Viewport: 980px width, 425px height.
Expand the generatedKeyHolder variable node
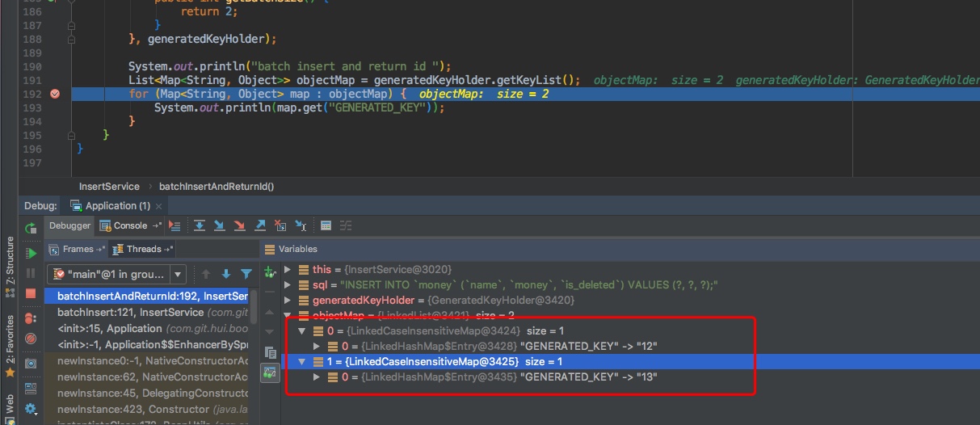(x=288, y=300)
